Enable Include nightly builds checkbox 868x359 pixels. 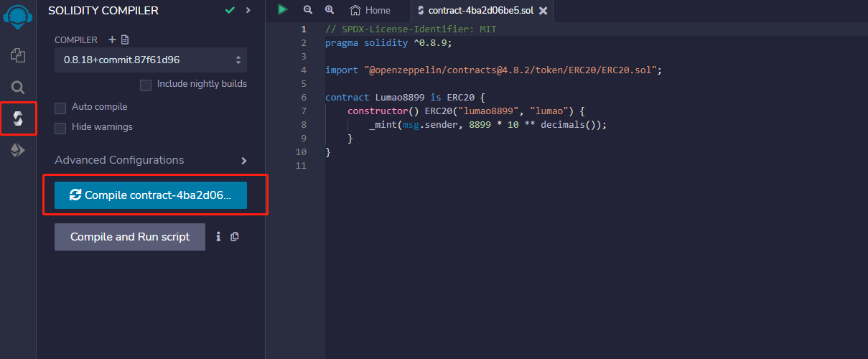point(146,85)
